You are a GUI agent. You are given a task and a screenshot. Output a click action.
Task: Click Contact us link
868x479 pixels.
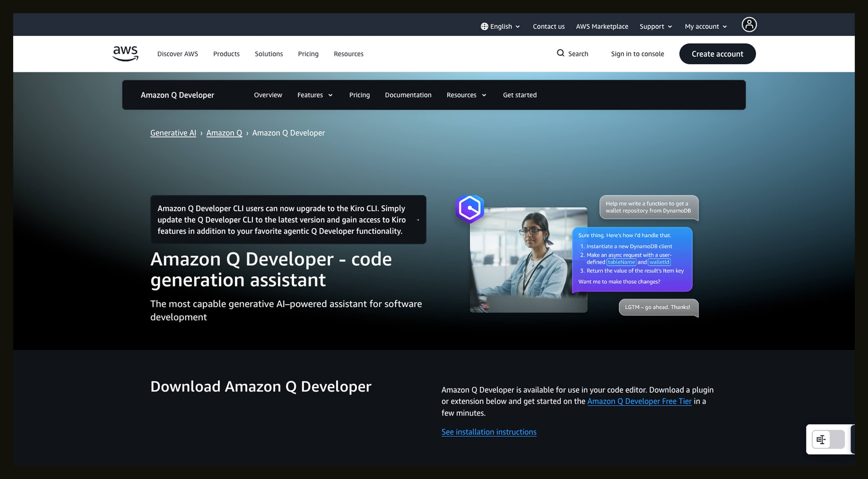(549, 26)
